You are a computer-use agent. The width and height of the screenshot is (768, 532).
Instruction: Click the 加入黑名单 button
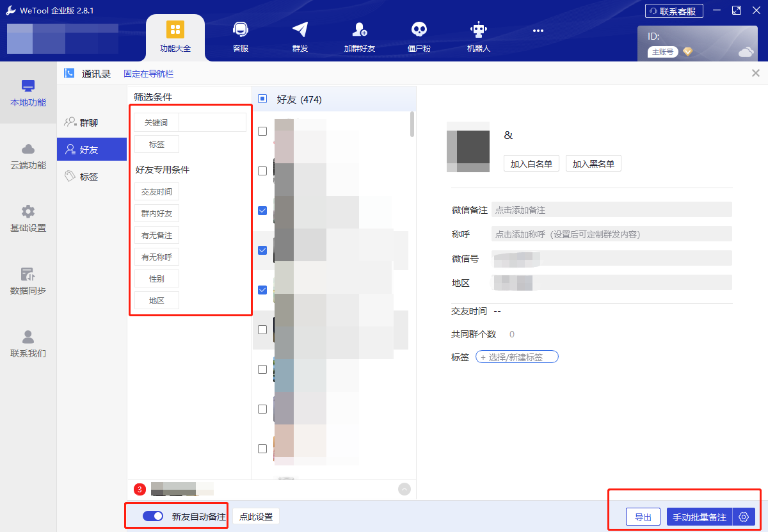593,164
